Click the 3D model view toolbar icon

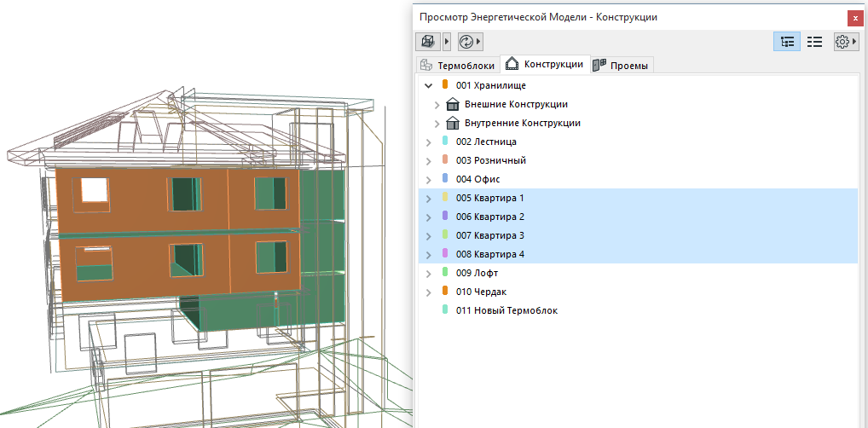[427, 42]
